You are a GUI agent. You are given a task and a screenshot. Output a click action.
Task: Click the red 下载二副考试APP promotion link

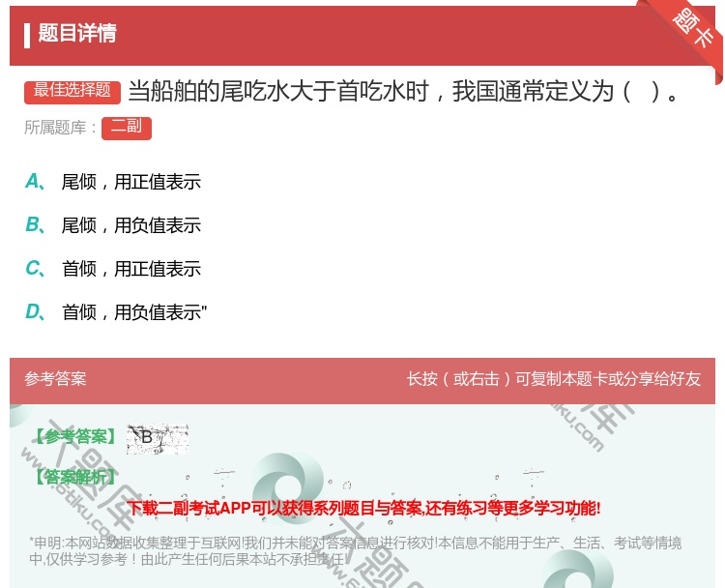(363, 509)
